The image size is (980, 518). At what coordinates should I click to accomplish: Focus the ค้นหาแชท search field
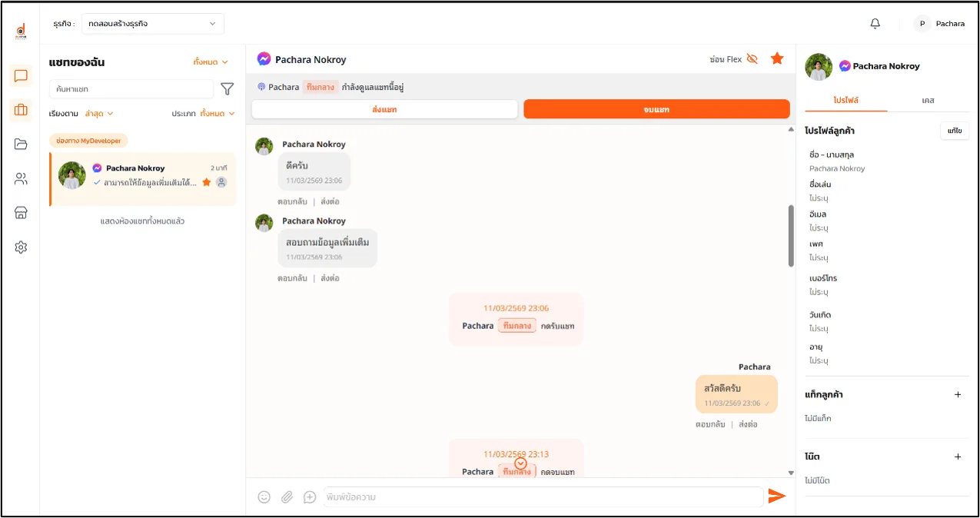tap(131, 89)
